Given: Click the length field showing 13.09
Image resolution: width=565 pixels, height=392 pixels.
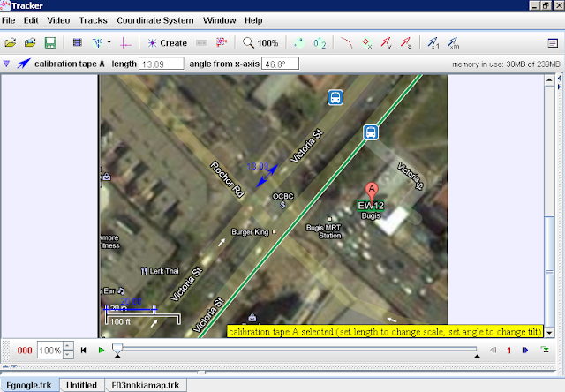Looking at the screenshot, I should click(161, 64).
